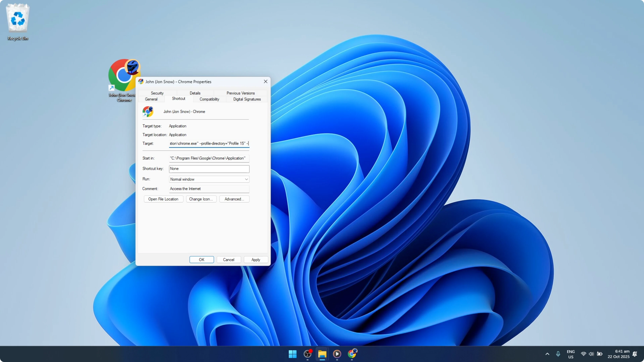The height and width of the screenshot is (362, 644).
Task: Open the clock and date flyout
Action: [618, 354]
